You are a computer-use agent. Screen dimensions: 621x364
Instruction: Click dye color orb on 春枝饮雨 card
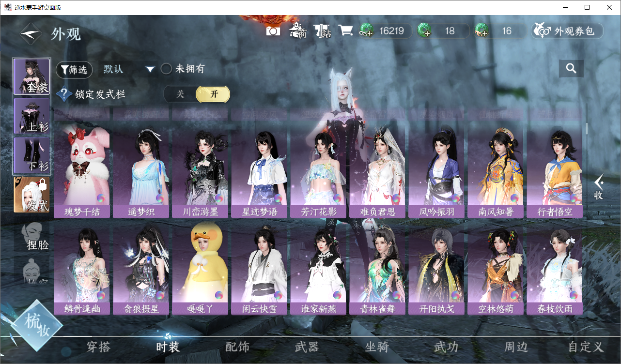pyautogui.click(x=574, y=295)
